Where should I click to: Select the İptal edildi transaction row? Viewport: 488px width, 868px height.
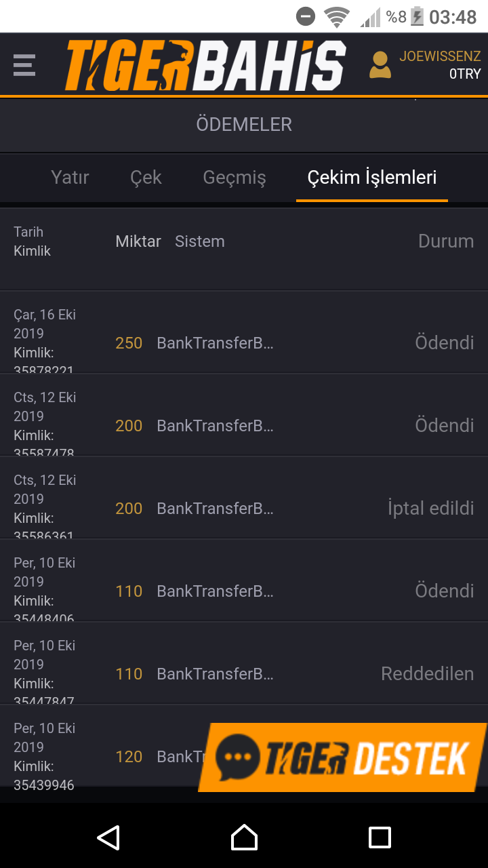click(x=244, y=509)
